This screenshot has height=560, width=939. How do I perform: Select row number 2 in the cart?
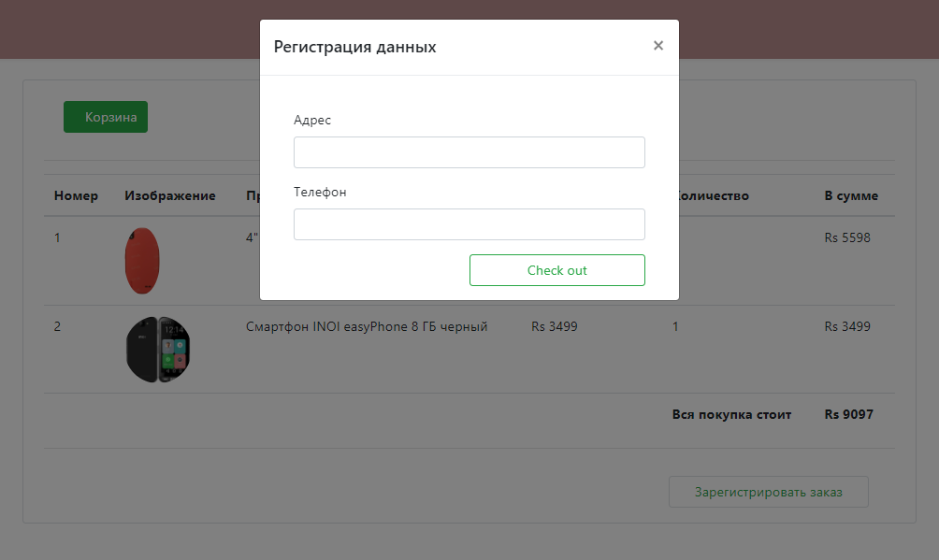pyautogui.click(x=57, y=326)
